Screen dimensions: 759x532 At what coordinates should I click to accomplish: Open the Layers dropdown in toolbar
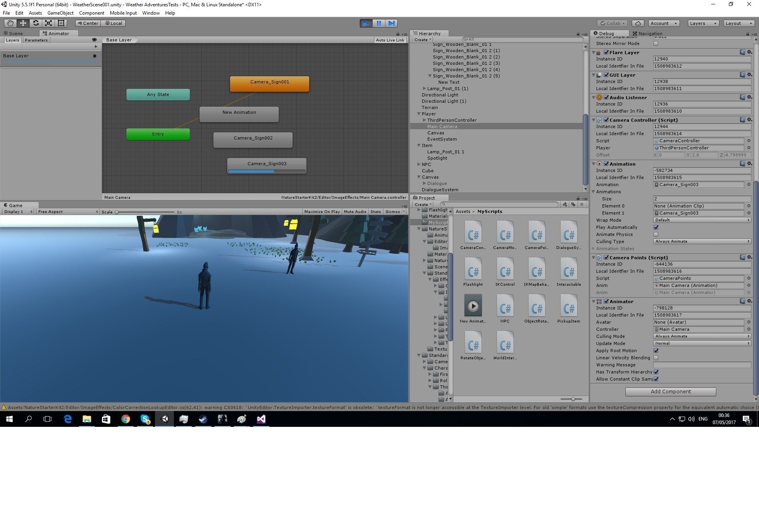coord(703,23)
